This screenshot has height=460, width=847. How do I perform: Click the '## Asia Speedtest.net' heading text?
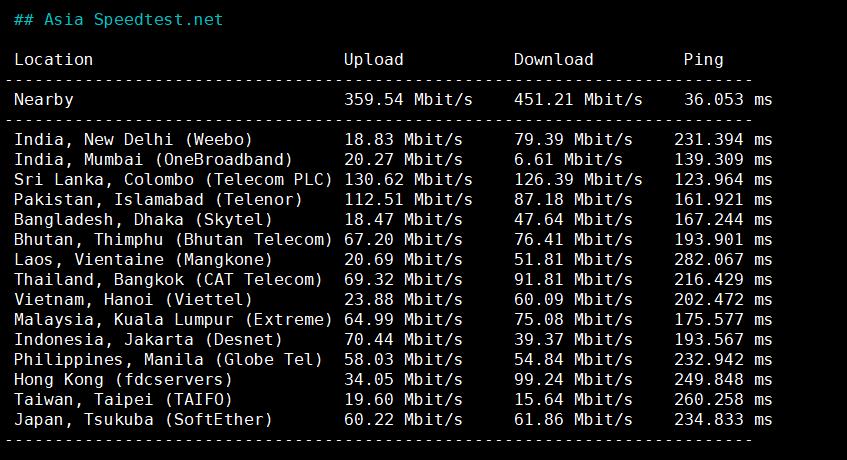pyautogui.click(x=119, y=19)
